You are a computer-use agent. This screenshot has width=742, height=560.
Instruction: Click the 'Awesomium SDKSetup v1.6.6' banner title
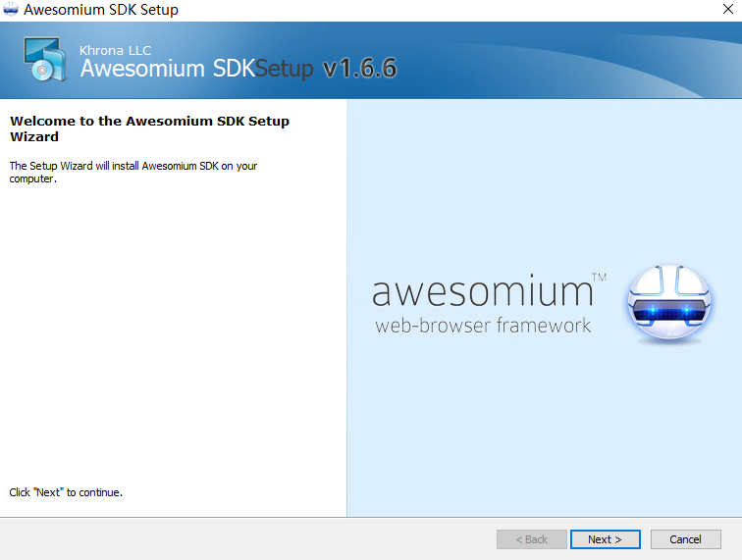238,68
